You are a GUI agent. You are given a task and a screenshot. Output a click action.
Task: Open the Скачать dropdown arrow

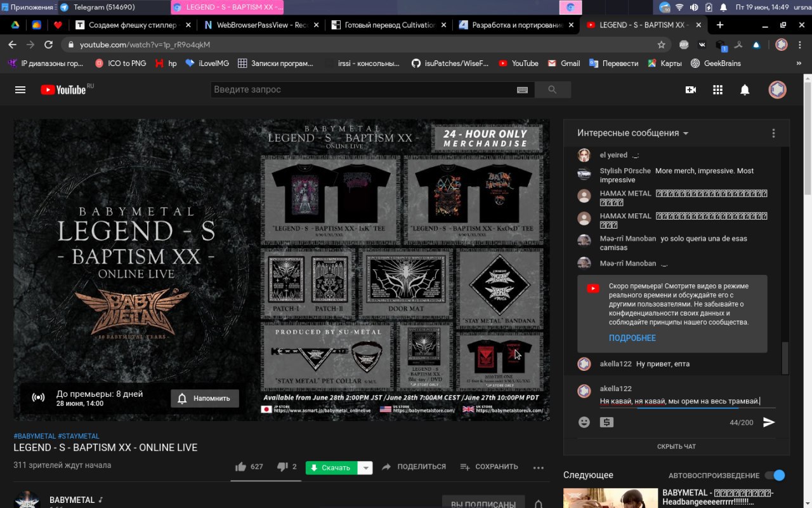pyautogui.click(x=365, y=468)
